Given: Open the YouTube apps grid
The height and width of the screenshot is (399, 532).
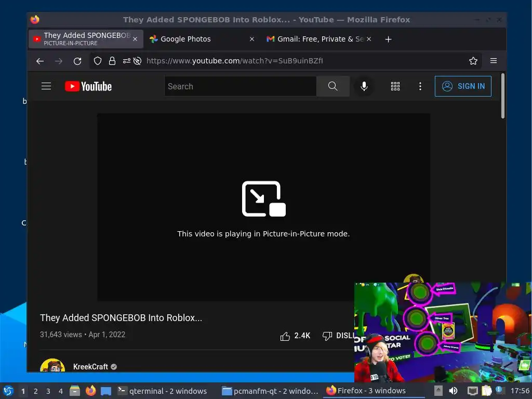Looking at the screenshot, I should click(x=395, y=86).
